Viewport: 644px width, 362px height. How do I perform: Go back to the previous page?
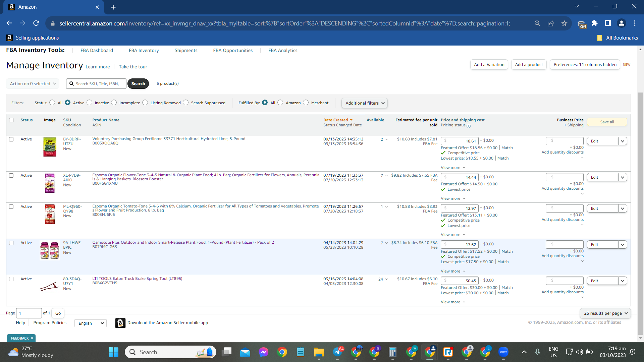[9, 23]
